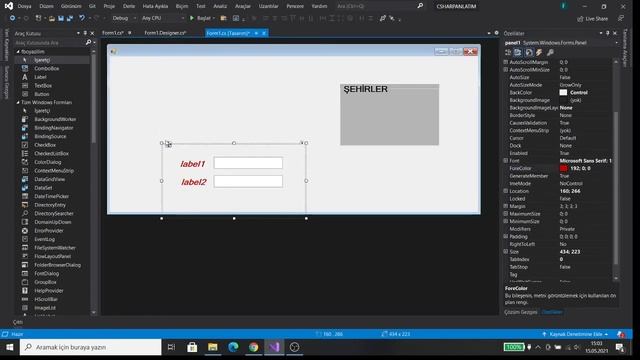Image resolution: width=640 pixels, height=360 pixels.
Task: Open the Any CPU platform dropdown
Action: 162,18
